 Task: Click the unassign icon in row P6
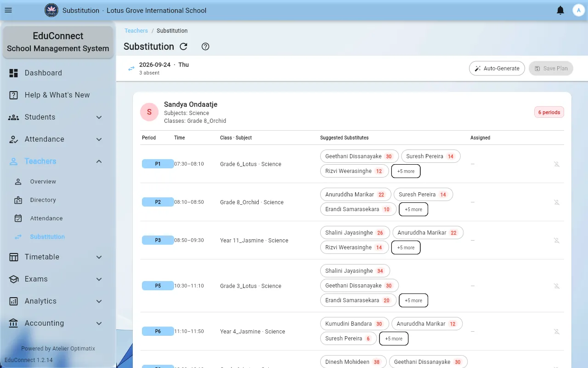[557, 331]
